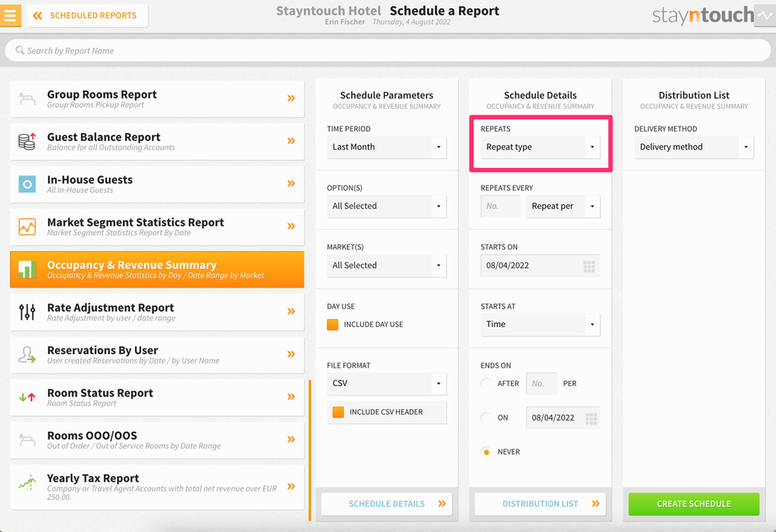776x532 pixels.
Task: Select Market Segment Statistics Report
Action: click(157, 227)
